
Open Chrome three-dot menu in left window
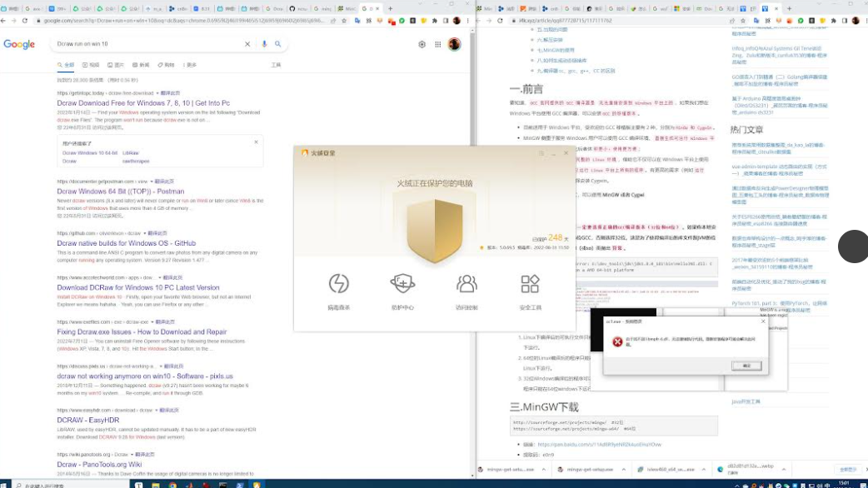[x=468, y=21]
